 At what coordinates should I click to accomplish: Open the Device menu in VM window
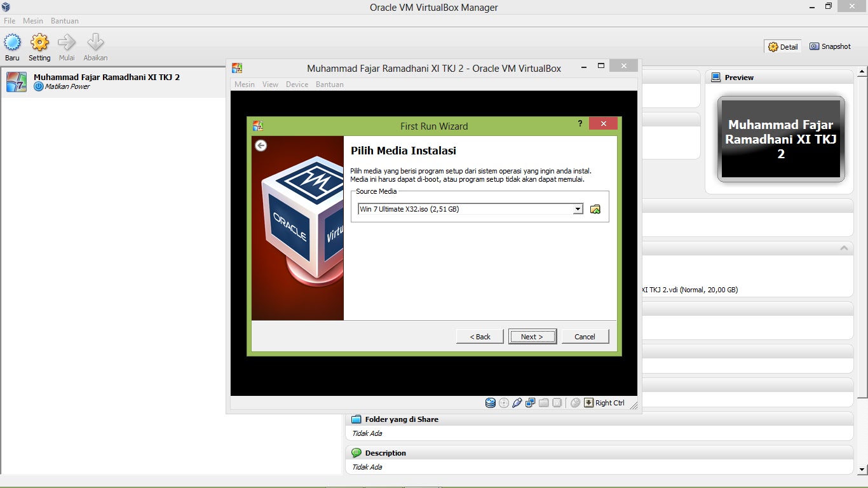pos(297,85)
